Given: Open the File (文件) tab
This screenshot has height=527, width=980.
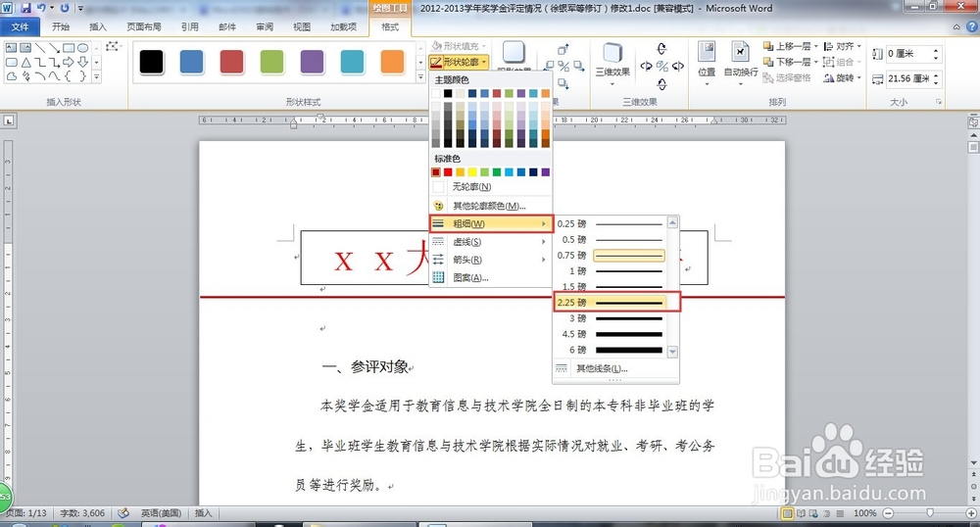Looking at the screenshot, I should pyautogui.click(x=20, y=26).
